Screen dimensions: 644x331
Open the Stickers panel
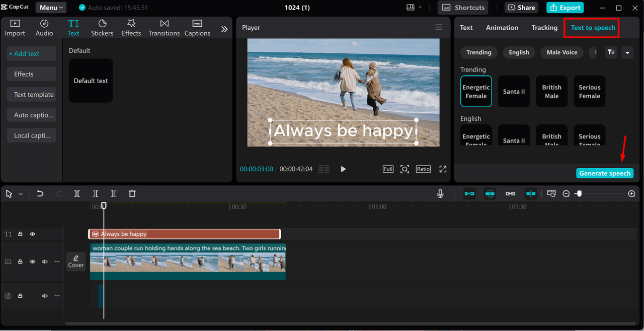pyautogui.click(x=102, y=28)
